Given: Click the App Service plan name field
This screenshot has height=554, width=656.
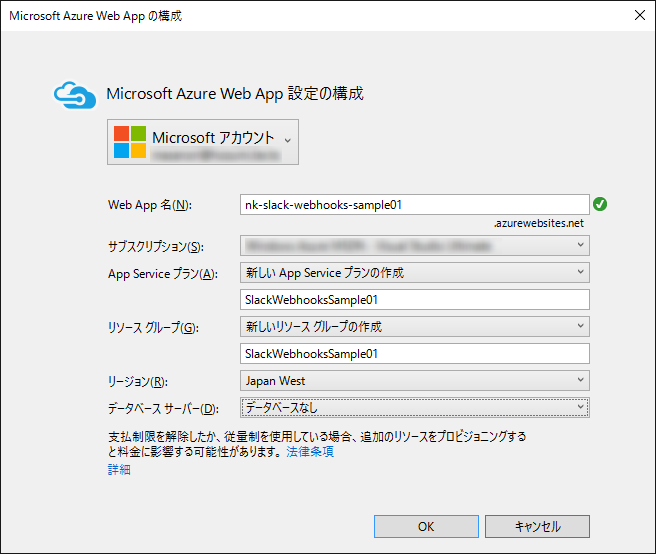Looking at the screenshot, I should (415, 300).
